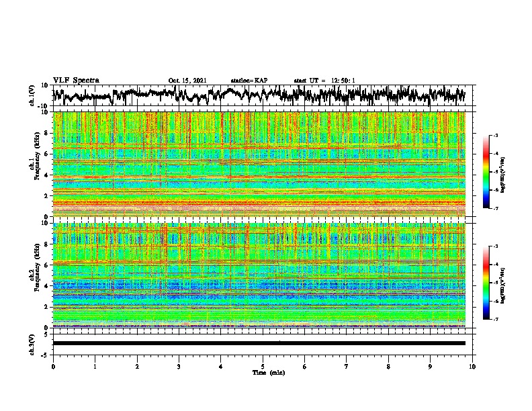Screen dimensions: 532x411
Task: Click the '10' tick on the time axis
Action: (472, 367)
